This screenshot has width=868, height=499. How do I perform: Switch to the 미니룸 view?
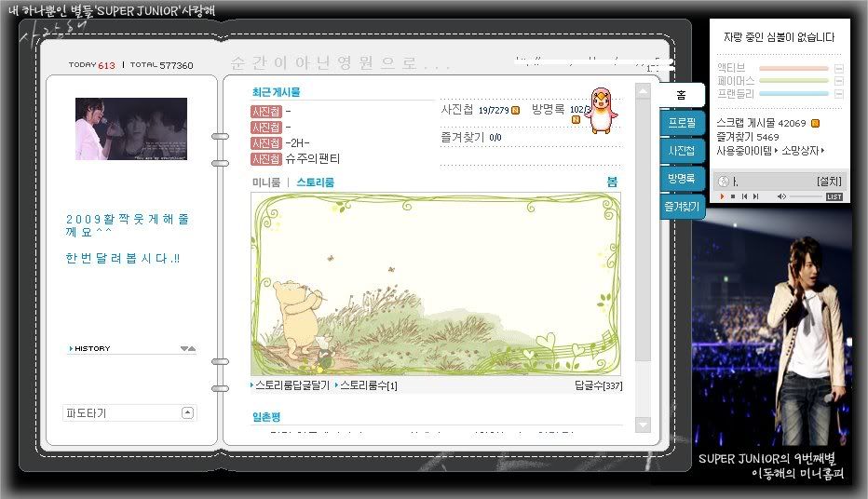[x=266, y=182]
